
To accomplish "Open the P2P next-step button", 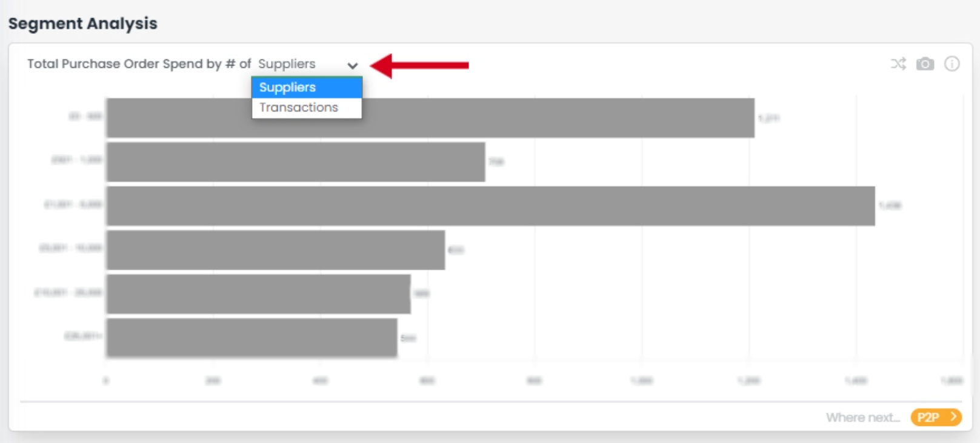I will (x=936, y=417).
